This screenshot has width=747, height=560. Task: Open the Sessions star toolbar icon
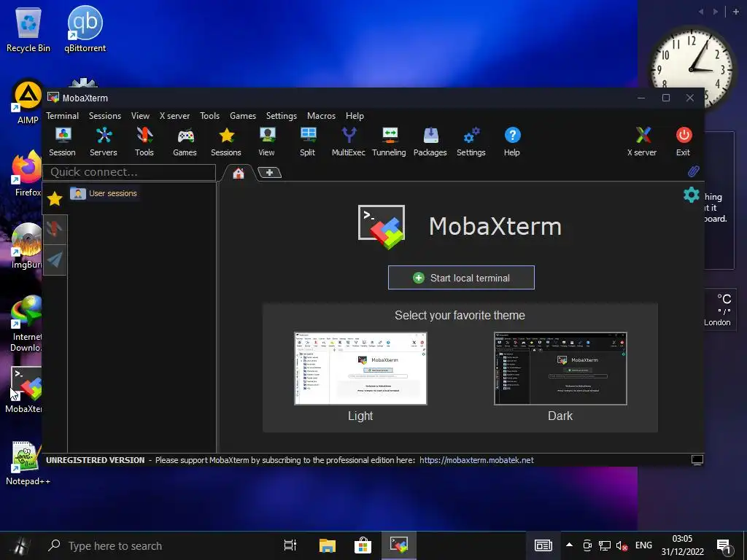click(226, 141)
